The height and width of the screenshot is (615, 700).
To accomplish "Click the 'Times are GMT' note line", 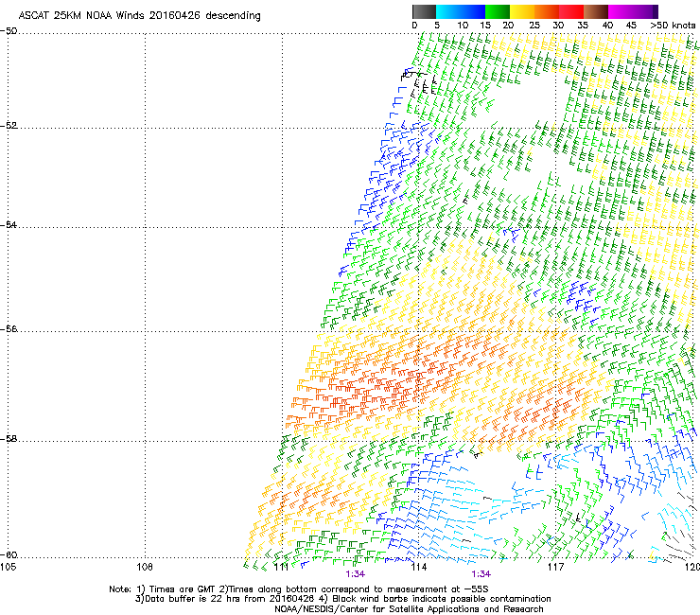I will coord(299,589).
